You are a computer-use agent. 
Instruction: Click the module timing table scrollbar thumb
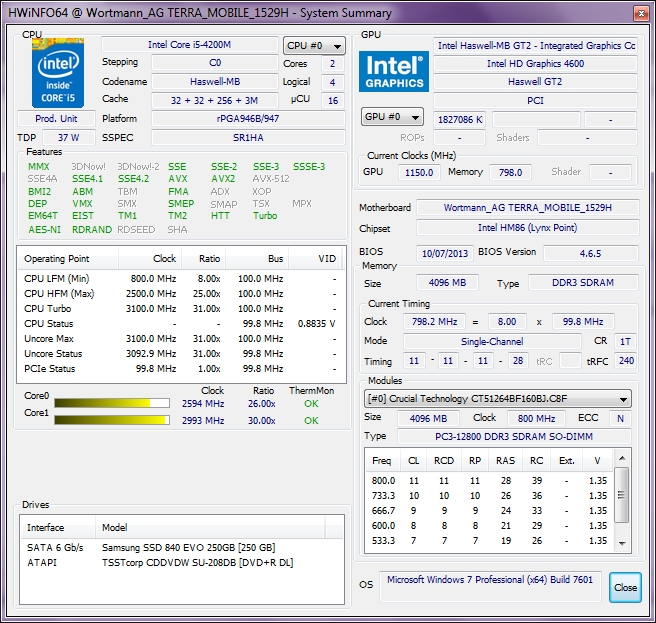pyautogui.click(x=622, y=495)
